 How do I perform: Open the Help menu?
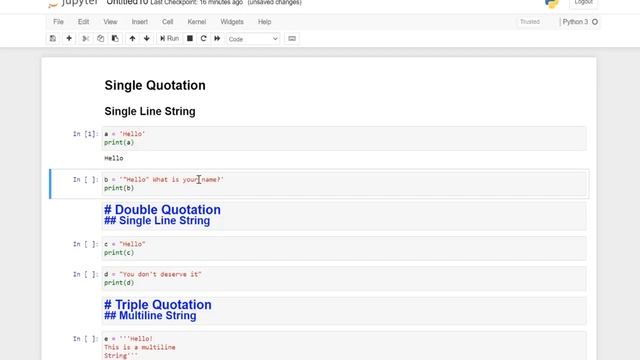[x=264, y=22]
